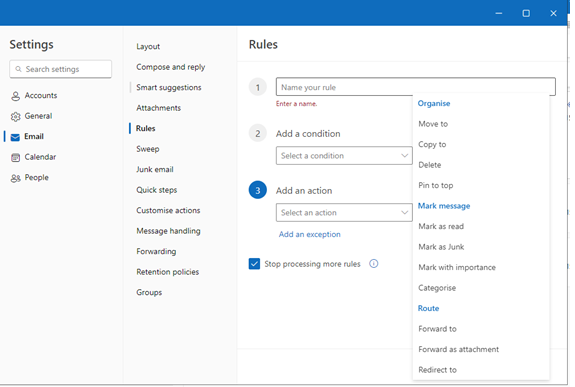Select Mark as read action

point(441,226)
